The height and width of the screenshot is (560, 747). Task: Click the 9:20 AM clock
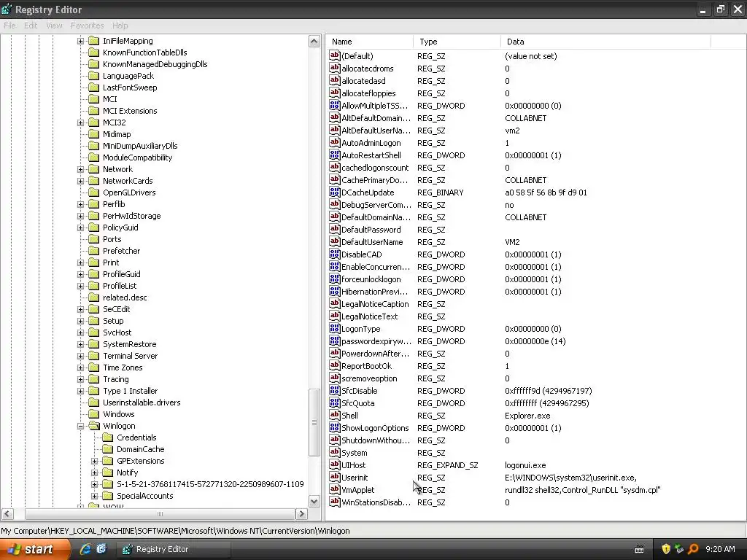tap(720, 549)
